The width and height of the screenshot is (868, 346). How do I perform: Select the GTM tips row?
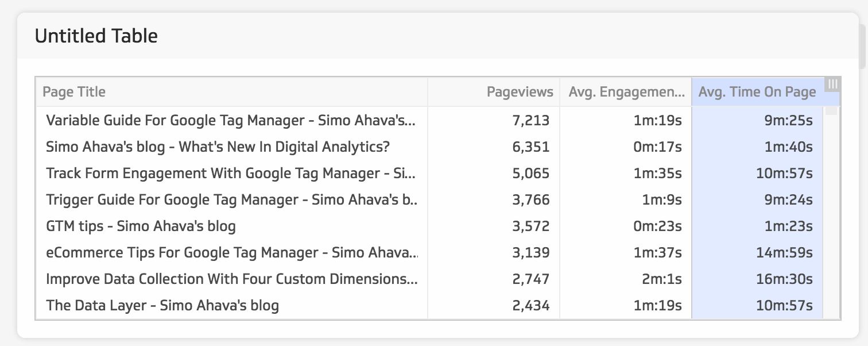[429, 226]
